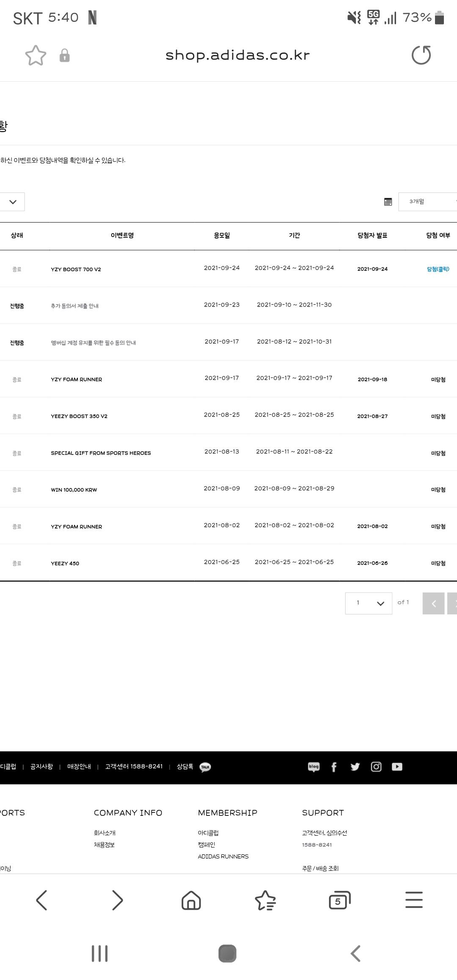Open the adidas Twitter page
This screenshot has height=980, width=457.
pos(355,767)
